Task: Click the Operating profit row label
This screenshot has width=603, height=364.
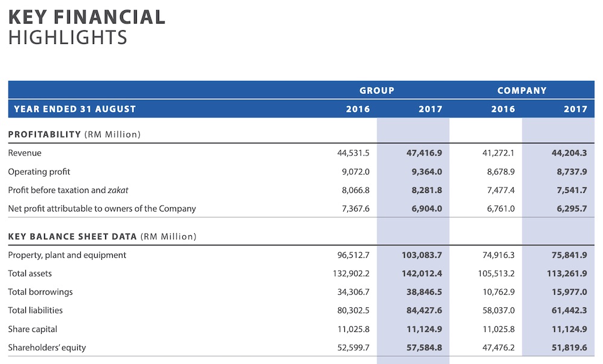Action: [39, 172]
